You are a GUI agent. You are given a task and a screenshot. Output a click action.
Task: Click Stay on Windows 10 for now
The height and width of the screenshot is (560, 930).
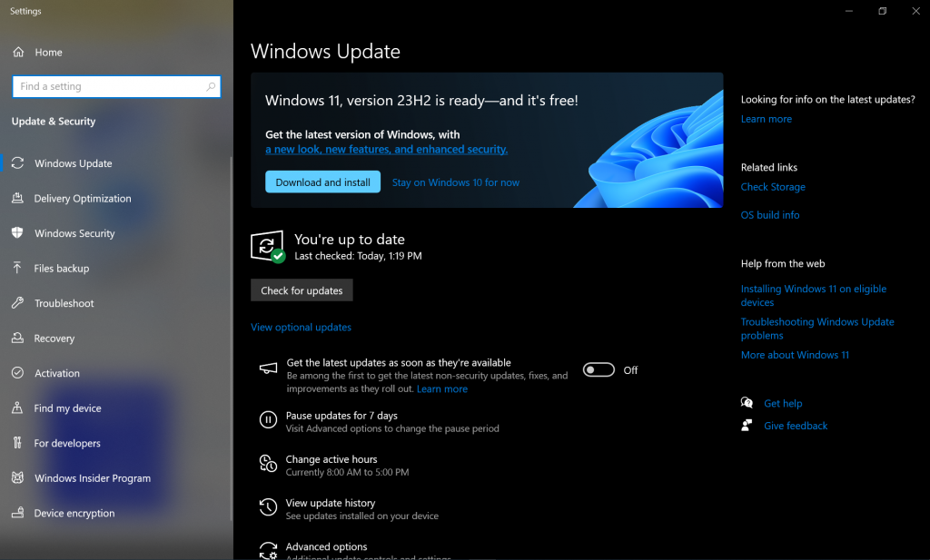tap(456, 182)
